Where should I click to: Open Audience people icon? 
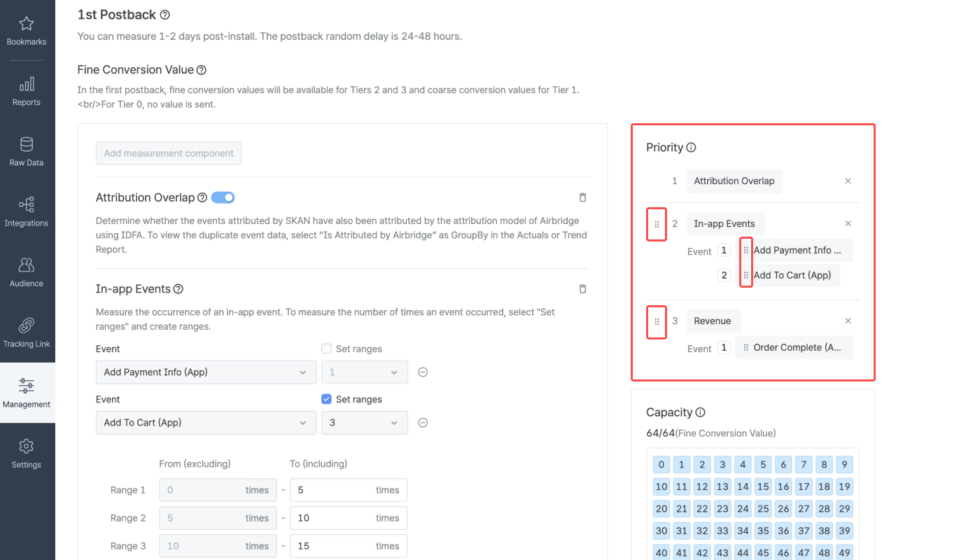(27, 265)
